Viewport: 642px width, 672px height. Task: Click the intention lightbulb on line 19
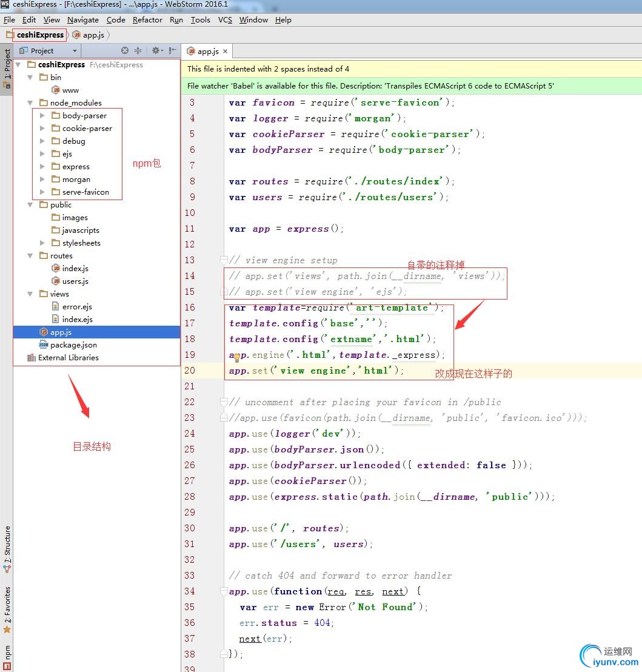point(236,358)
